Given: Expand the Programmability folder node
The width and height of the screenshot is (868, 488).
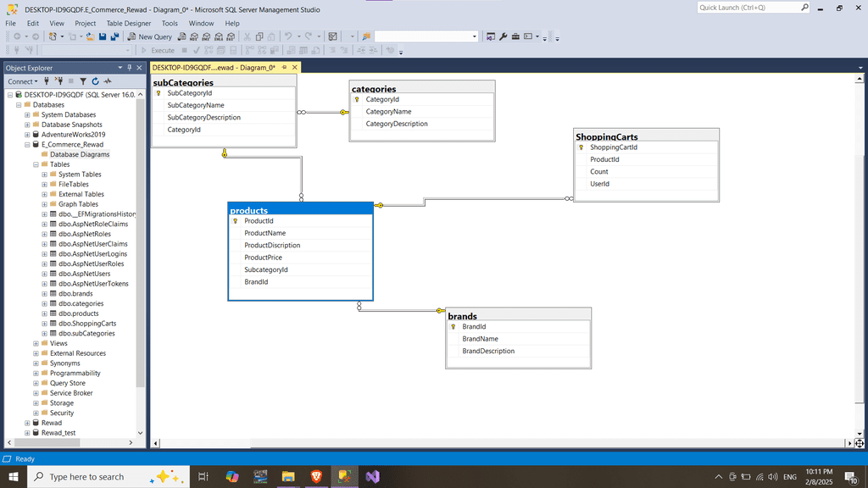Looking at the screenshot, I should click(x=36, y=374).
